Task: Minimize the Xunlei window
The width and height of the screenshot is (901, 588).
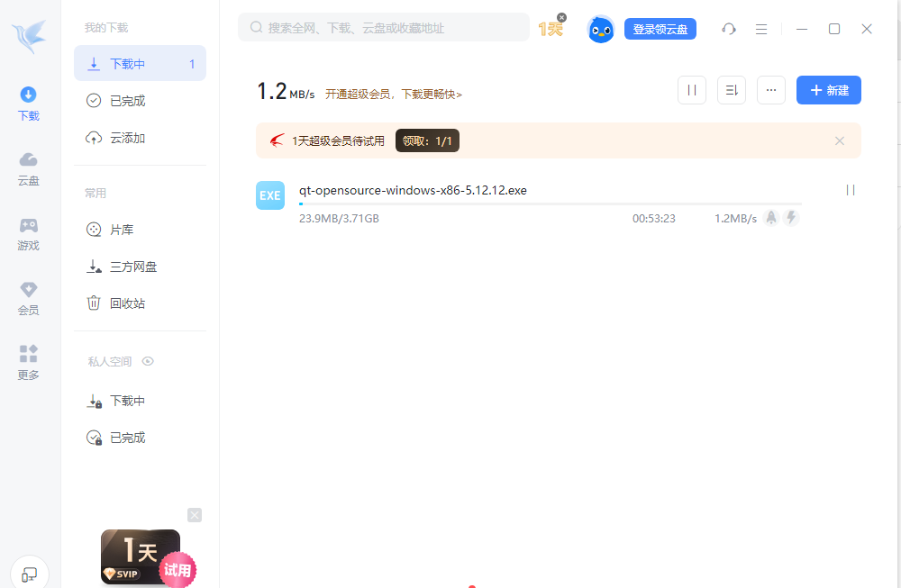Action: coord(802,29)
